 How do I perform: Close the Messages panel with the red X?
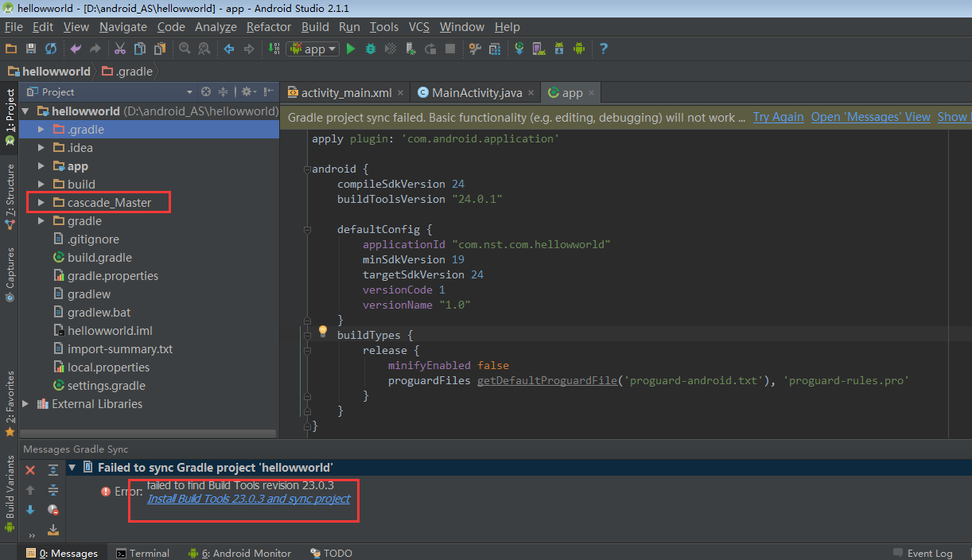click(x=30, y=470)
